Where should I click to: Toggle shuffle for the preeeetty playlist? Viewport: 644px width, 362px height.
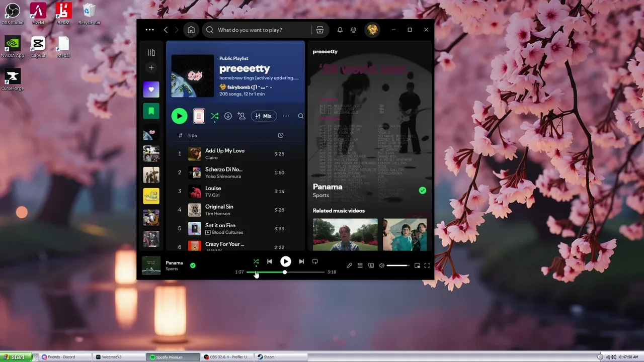[x=214, y=116]
